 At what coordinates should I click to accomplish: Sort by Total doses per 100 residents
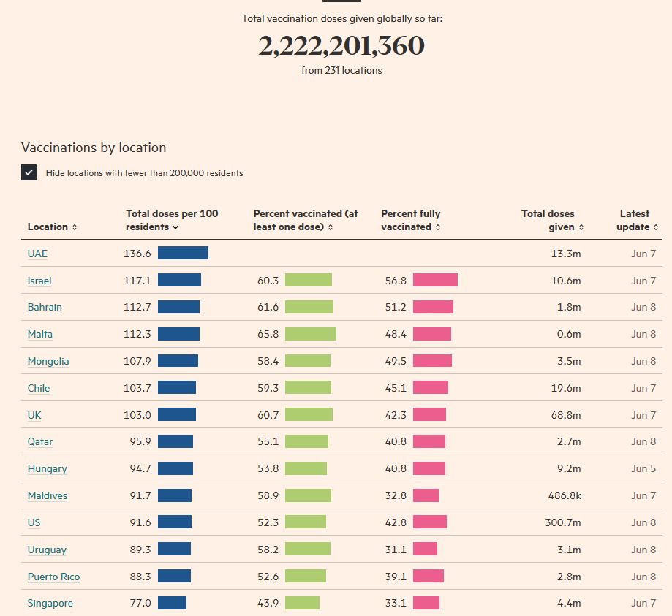click(x=172, y=220)
